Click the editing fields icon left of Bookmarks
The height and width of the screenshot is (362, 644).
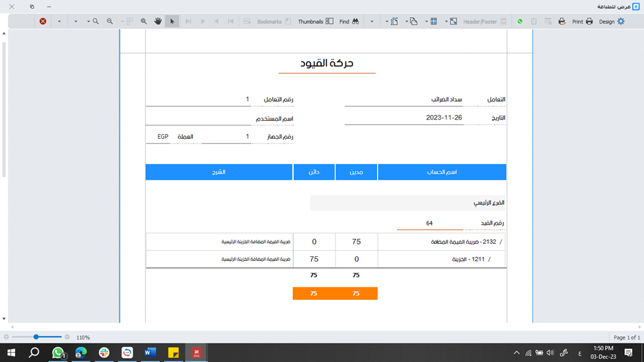point(247,21)
